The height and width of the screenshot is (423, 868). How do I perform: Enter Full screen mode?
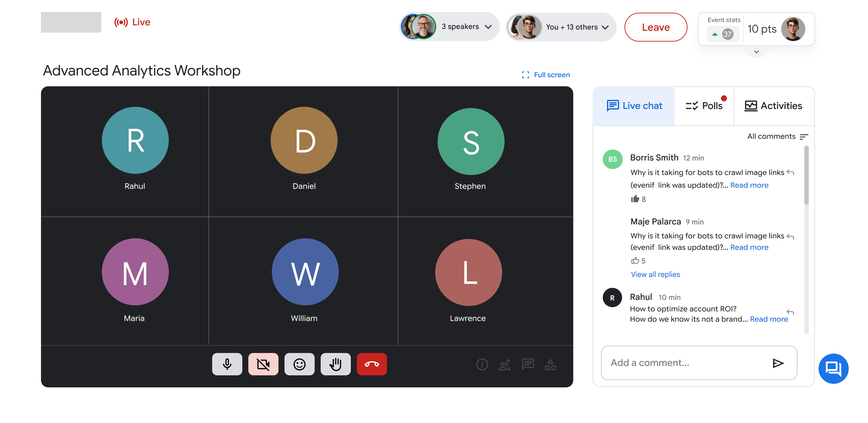tap(546, 75)
